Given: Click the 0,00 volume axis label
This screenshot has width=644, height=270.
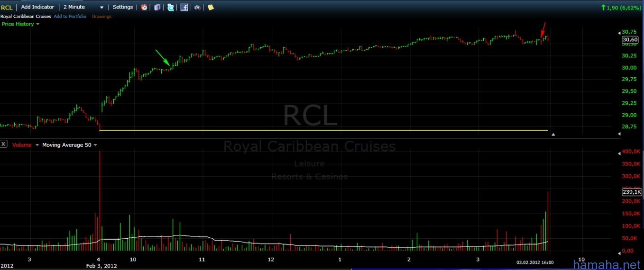Looking at the screenshot, I should coord(628,251).
